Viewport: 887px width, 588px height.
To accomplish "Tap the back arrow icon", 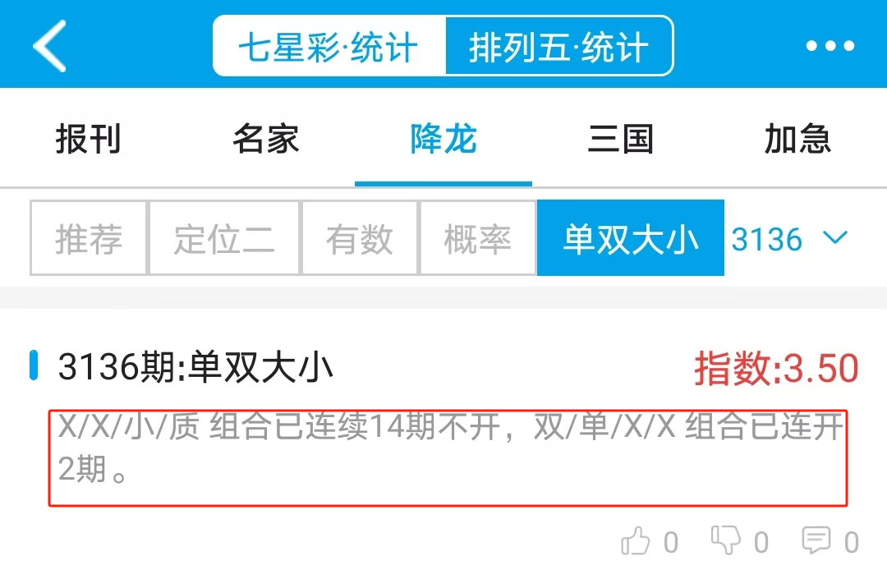I will pyautogui.click(x=50, y=46).
